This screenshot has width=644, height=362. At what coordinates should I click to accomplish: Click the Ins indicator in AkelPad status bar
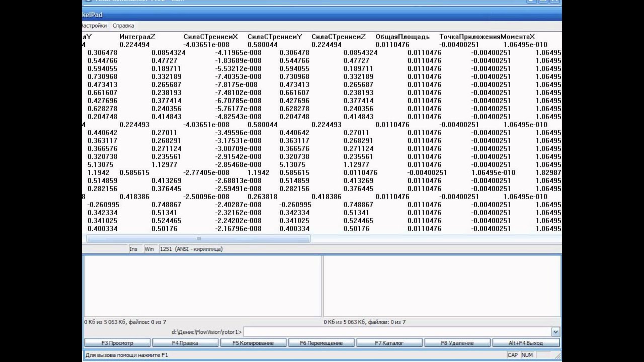[133, 249]
